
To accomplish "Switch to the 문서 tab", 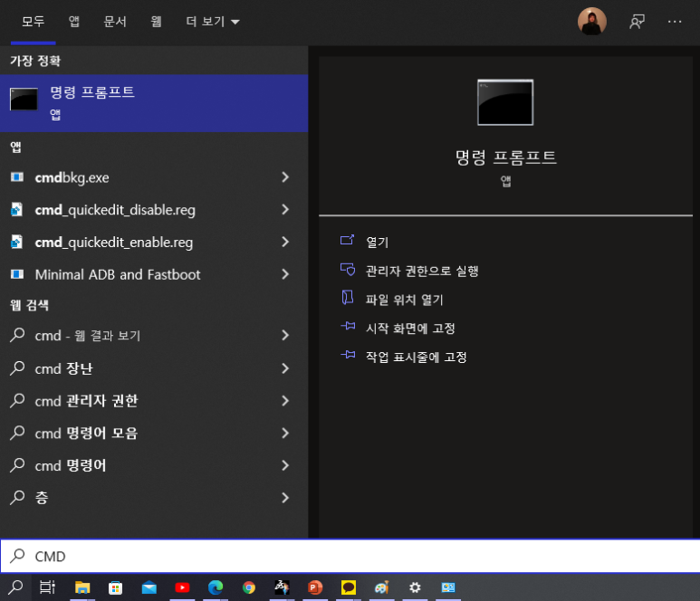I will click(x=115, y=21).
